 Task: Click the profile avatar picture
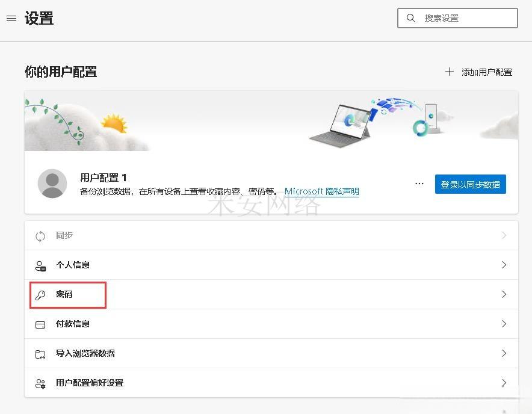(x=52, y=184)
